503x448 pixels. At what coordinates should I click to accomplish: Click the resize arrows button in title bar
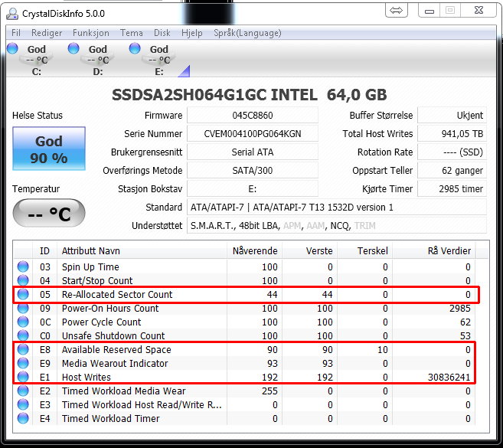point(396,10)
